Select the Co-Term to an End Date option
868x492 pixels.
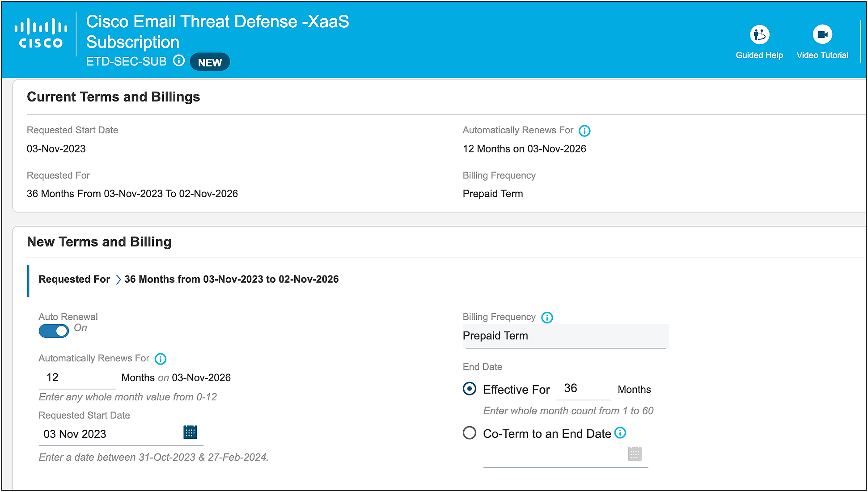(x=469, y=433)
